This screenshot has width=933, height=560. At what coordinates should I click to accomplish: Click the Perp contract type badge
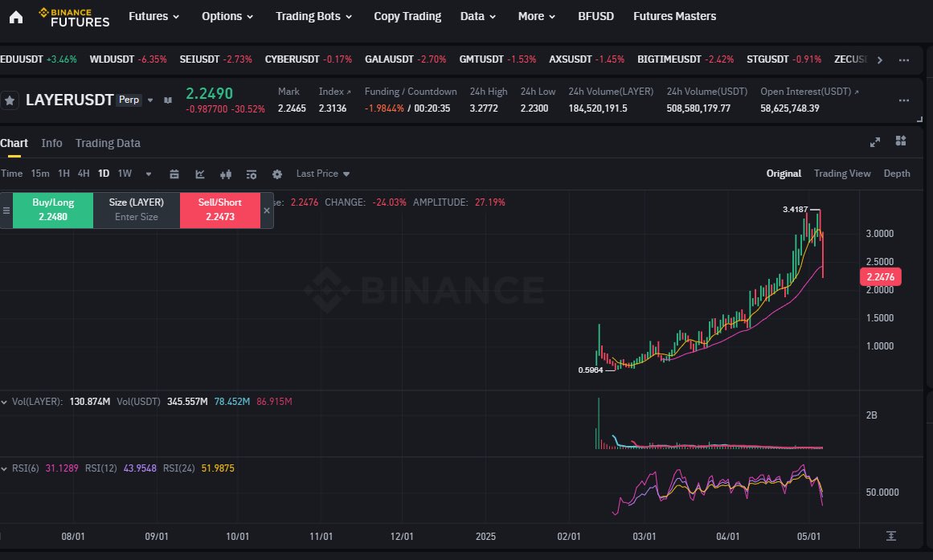[x=129, y=100]
